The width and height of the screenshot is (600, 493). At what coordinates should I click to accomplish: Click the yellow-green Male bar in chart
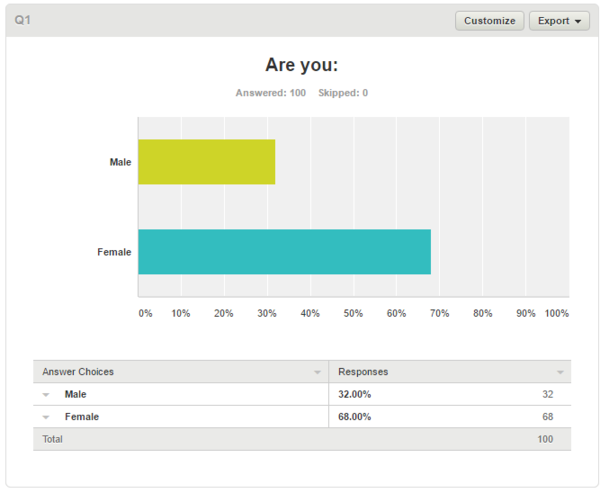click(x=207, y=162)
